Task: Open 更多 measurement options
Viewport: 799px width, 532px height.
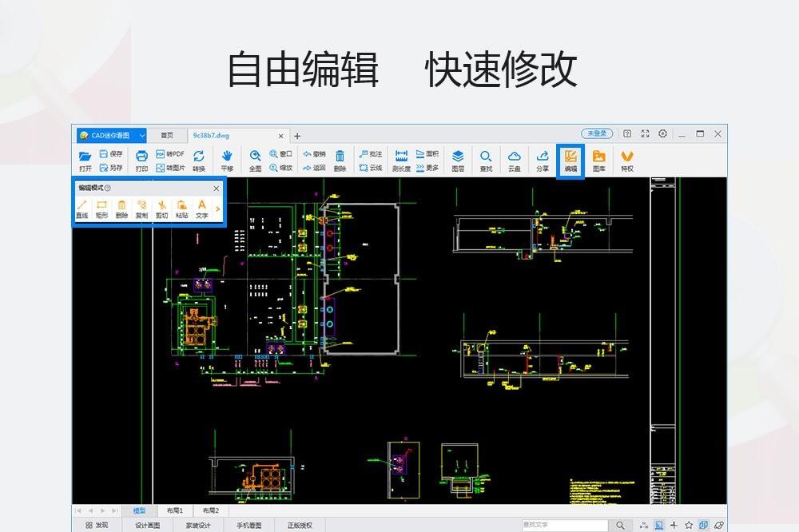Action: coord(427,168)
